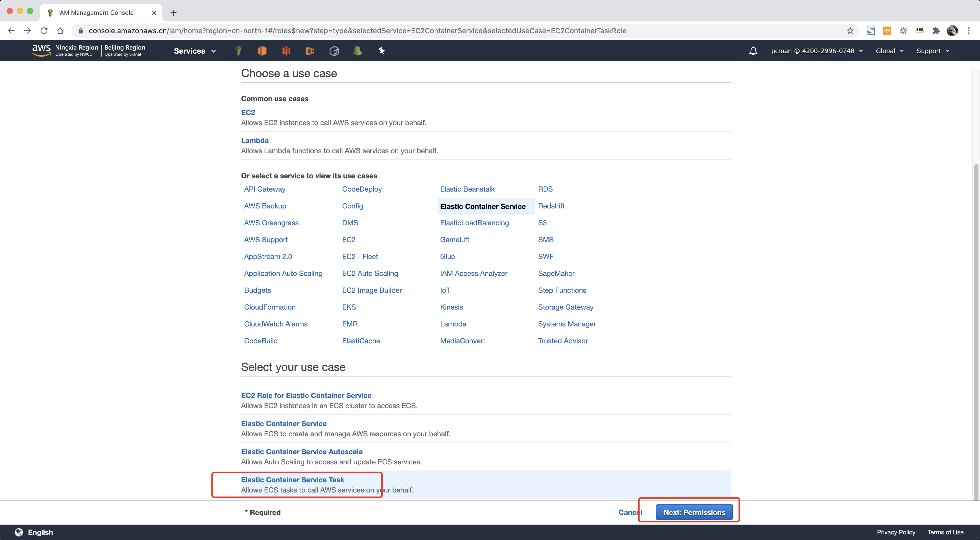Select the IAM Management Console tab

(101, 13)
